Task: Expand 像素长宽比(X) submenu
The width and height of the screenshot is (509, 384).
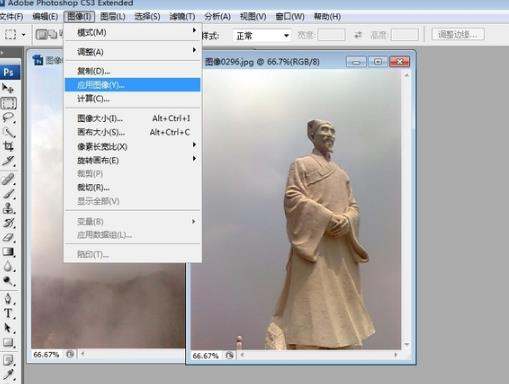Action: point(133,146)
